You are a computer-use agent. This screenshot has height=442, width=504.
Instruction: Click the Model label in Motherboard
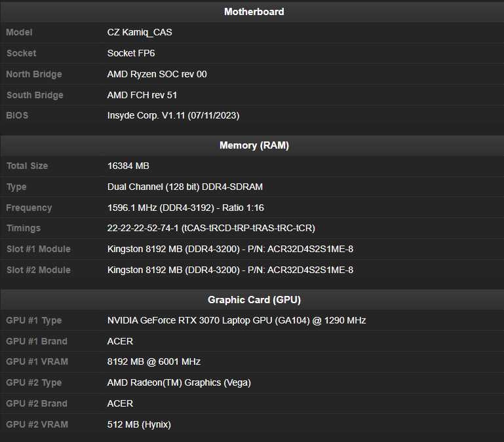(19, 33)
